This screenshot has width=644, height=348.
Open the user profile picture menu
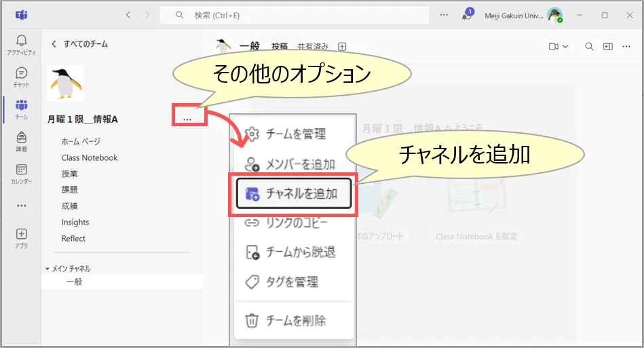(x=554, y=15)
